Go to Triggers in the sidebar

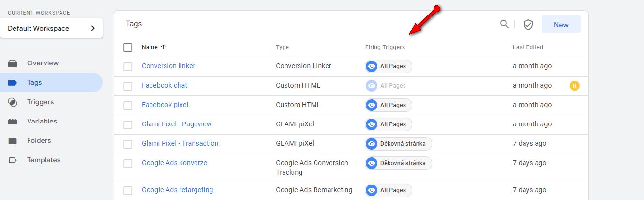pos(40,102)
